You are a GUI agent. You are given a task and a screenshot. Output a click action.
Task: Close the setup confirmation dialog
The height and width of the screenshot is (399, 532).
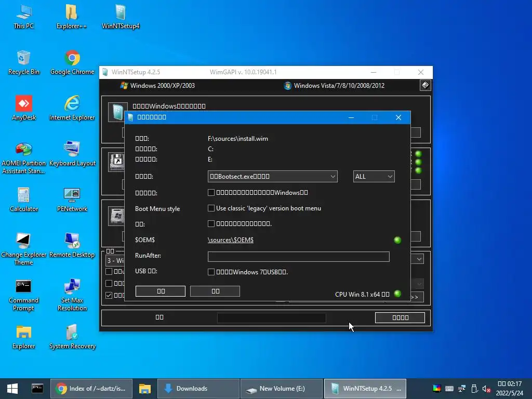[398, 117]
